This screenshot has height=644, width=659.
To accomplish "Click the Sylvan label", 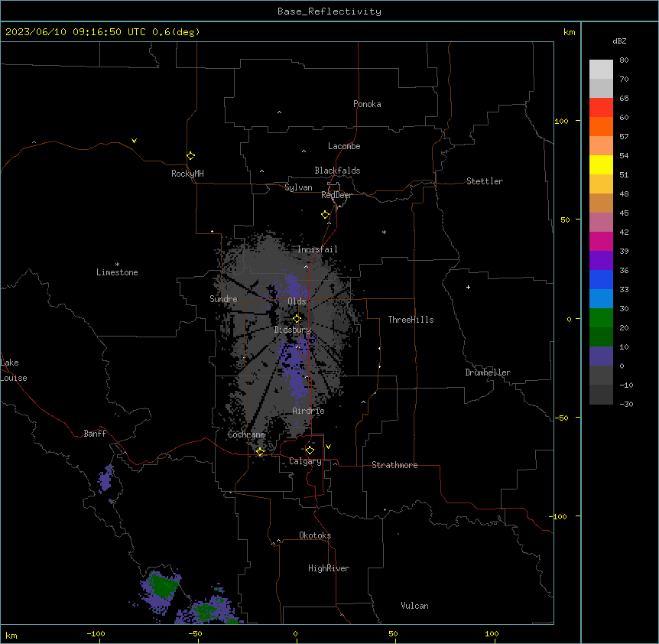I will click(298, 187).
